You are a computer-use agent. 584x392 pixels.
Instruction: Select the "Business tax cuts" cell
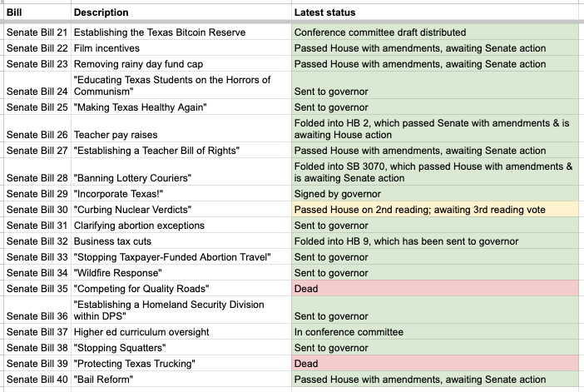click(181, 241)
